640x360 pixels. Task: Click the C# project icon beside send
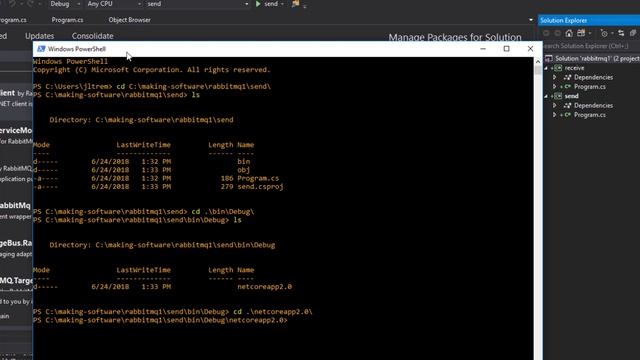(558, 96)
